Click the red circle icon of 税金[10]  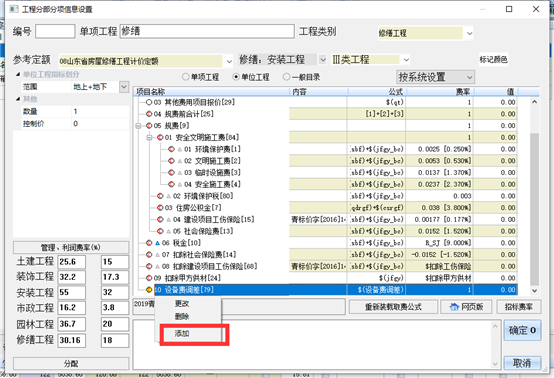pos(149,243)
